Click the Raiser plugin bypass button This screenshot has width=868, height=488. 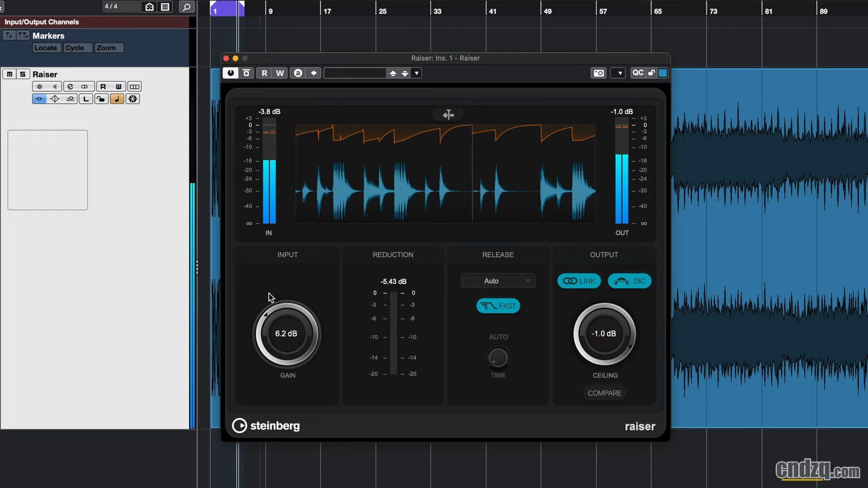point(231,73)
